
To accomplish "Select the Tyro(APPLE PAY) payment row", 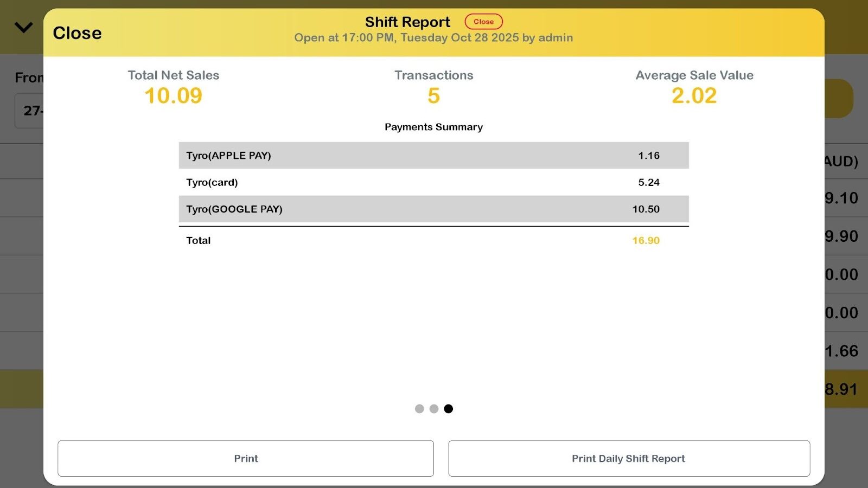I will coord(433,156).
